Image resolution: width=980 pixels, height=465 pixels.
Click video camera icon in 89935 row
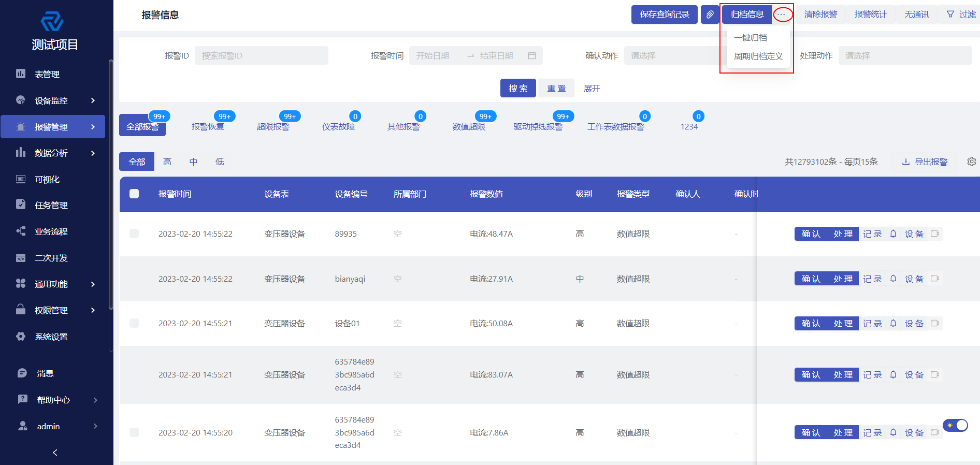(x=935, y=234)
